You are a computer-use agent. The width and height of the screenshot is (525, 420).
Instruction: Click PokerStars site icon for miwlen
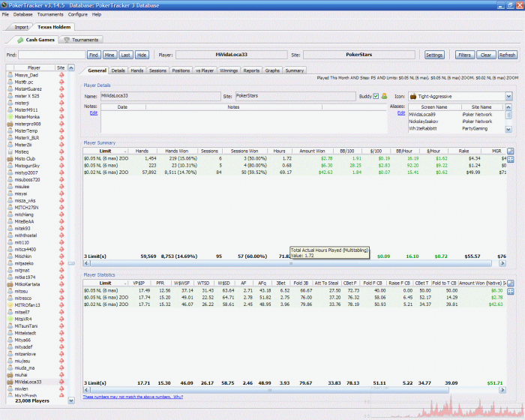[x=61, y=388]
